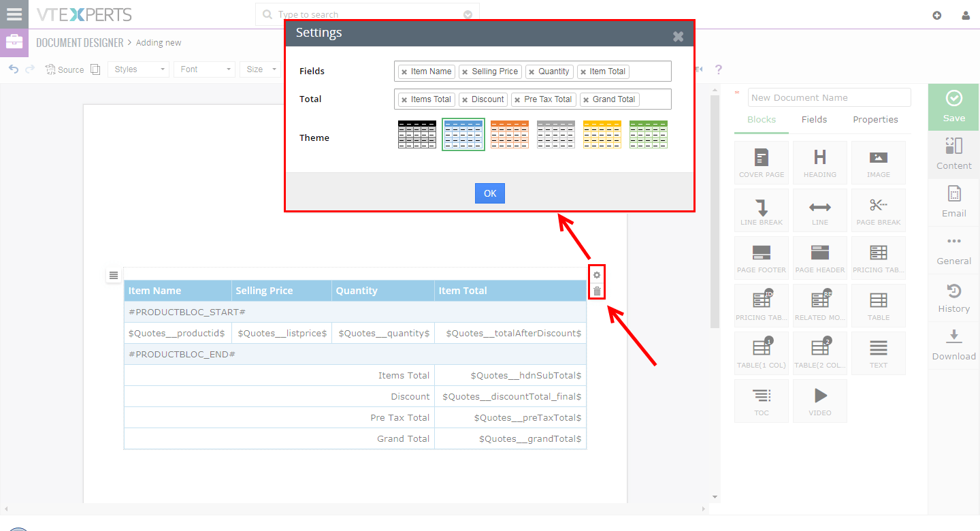Insert a Video block
The width and height of the screenshot is (980, 531).
pyautogui.click(x=819, y=400)
